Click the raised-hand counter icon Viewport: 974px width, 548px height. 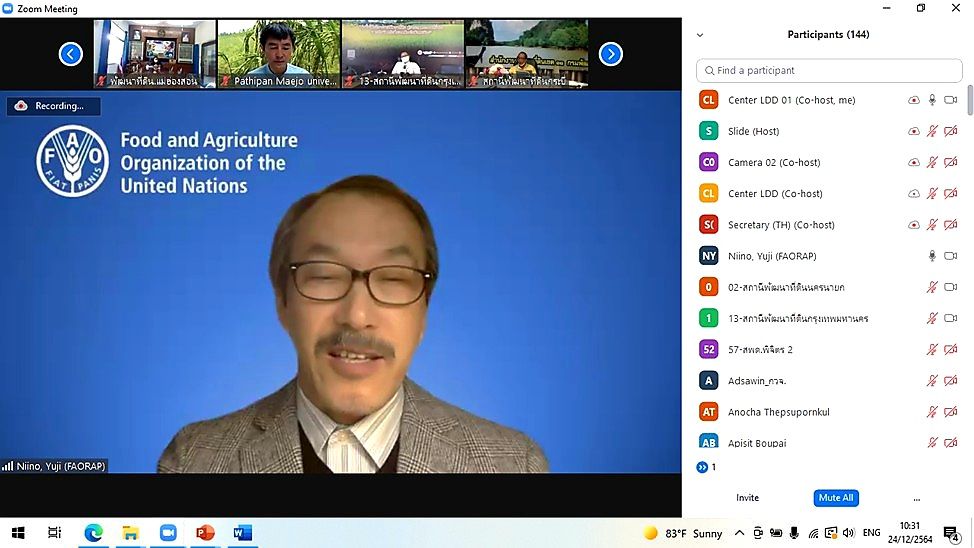(x=703, y=467)
